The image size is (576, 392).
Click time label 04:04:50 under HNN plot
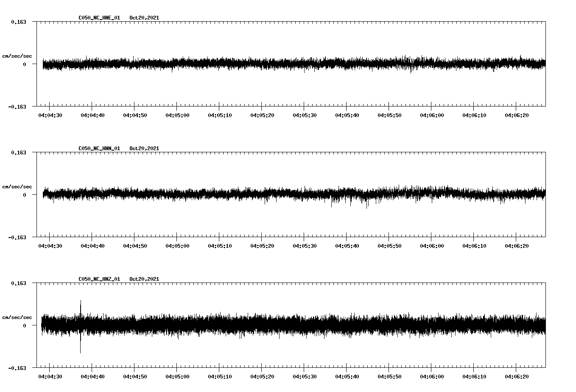[x=135, y=246]
